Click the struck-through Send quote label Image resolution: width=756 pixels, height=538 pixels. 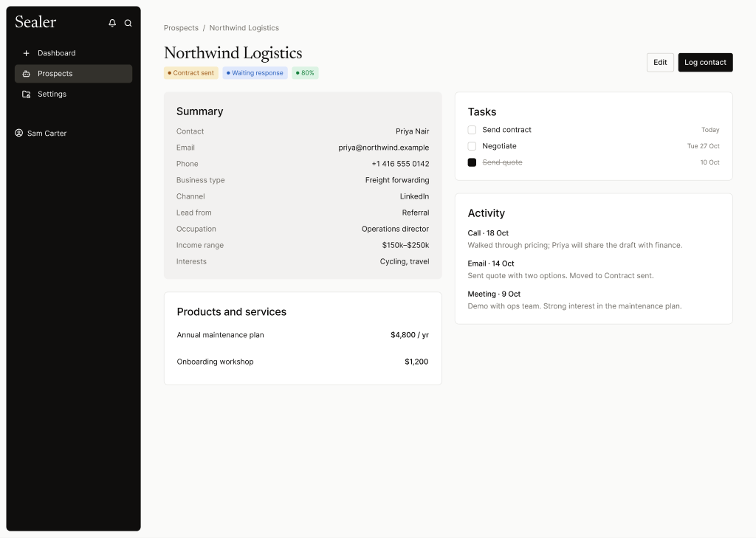coord(502,162)
